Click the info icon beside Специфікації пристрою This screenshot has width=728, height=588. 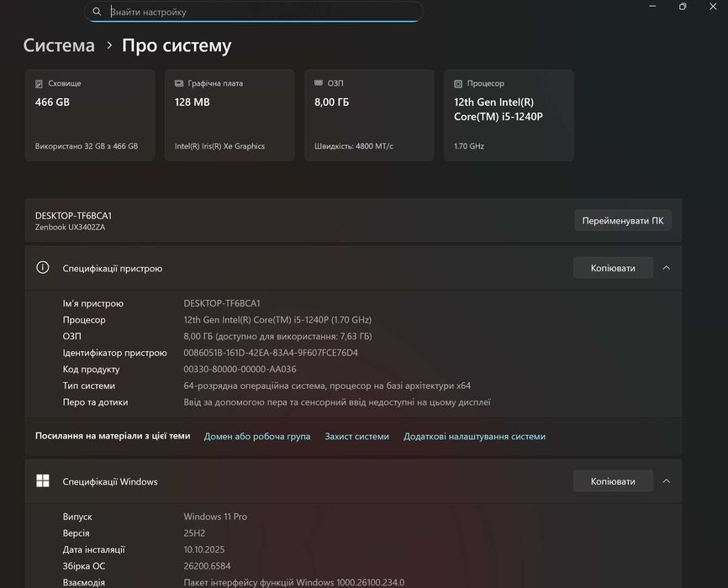43,268
